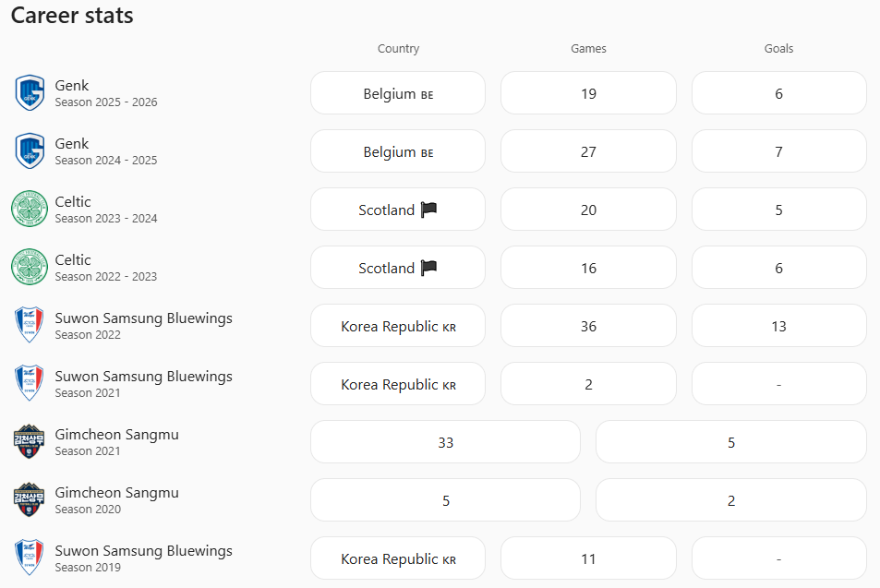Click the 13 goals cell for Season 2022

(778, 326)
